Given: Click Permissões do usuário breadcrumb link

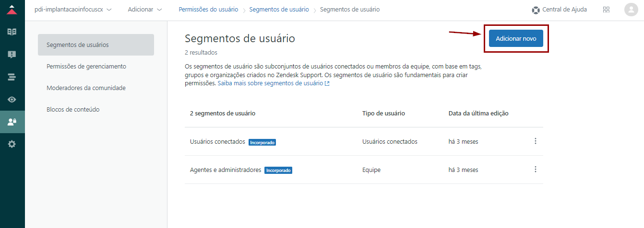Looking at the screenshot, I should click(208, 10).
